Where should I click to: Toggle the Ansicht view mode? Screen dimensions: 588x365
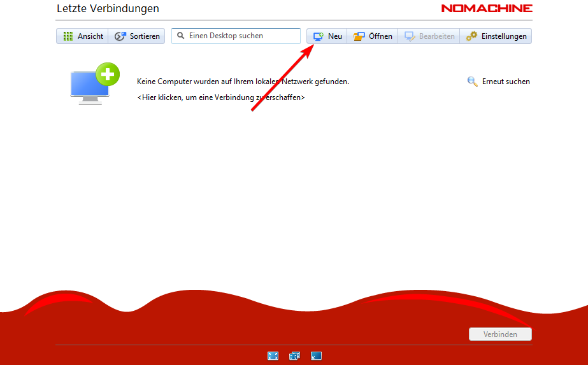pyautogui.click(x=83, y=36)
